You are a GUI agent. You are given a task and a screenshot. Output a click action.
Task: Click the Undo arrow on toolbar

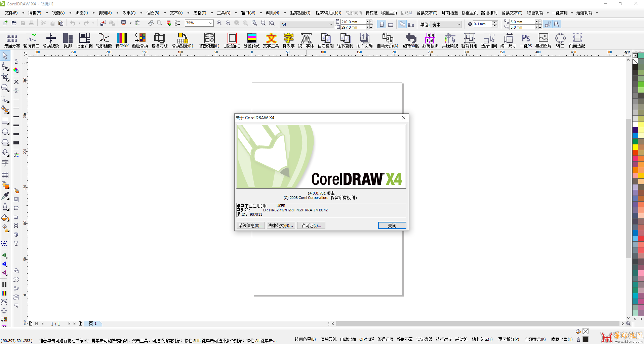click(x=72, y=23)
